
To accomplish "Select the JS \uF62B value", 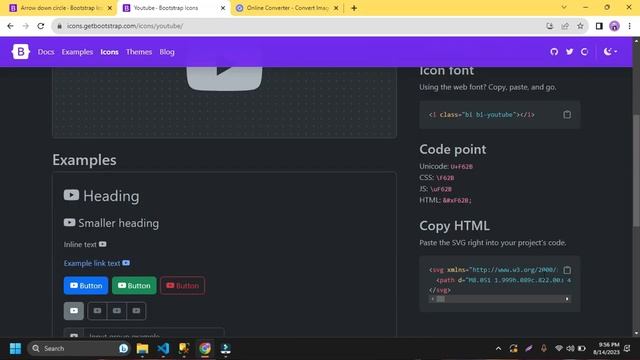I will click(441, 189).
